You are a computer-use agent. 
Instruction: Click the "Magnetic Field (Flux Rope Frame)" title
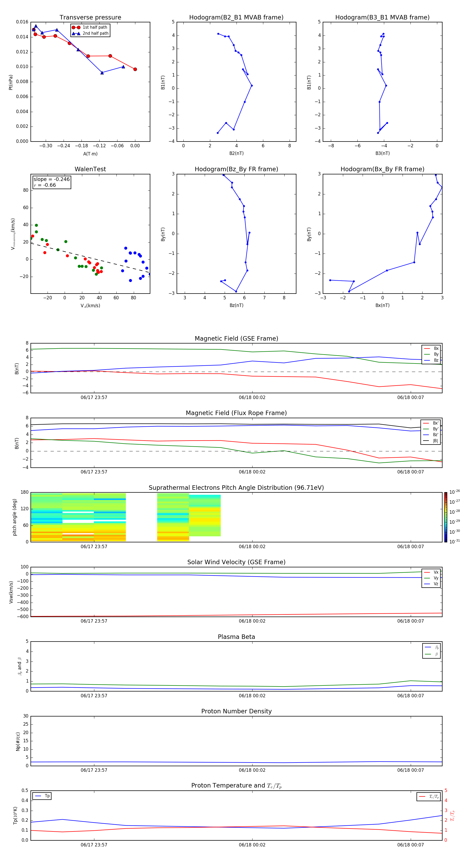click(x=236, y=413)
